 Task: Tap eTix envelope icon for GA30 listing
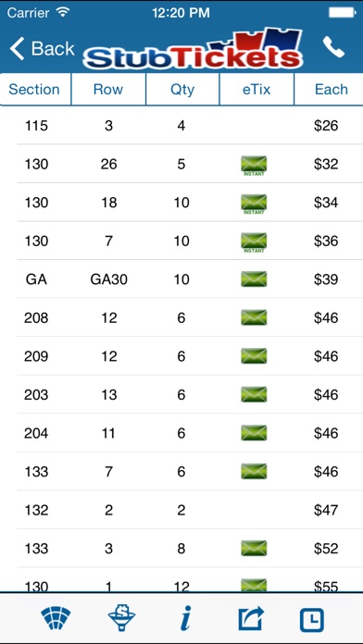[x=254, y=279]
